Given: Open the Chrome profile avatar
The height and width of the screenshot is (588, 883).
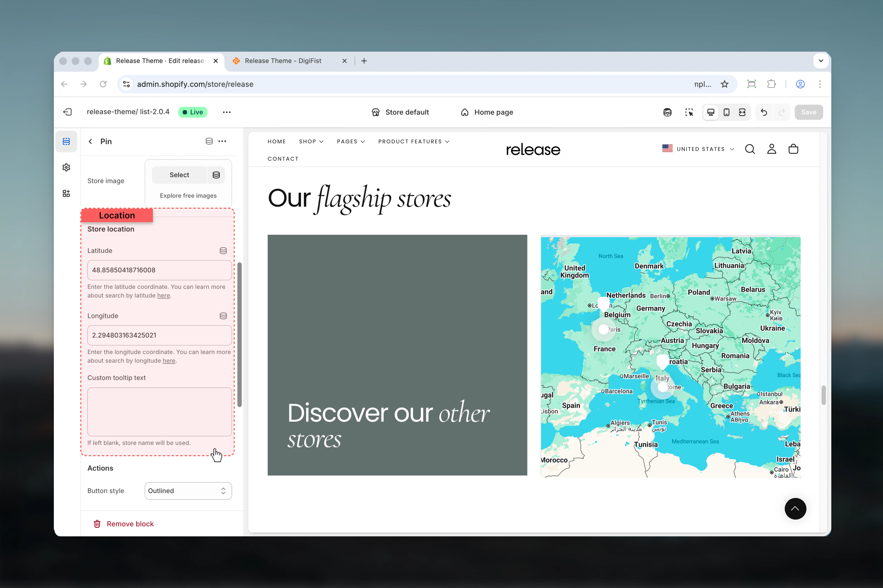Looking at the screenshot, I should click(800, 84).
